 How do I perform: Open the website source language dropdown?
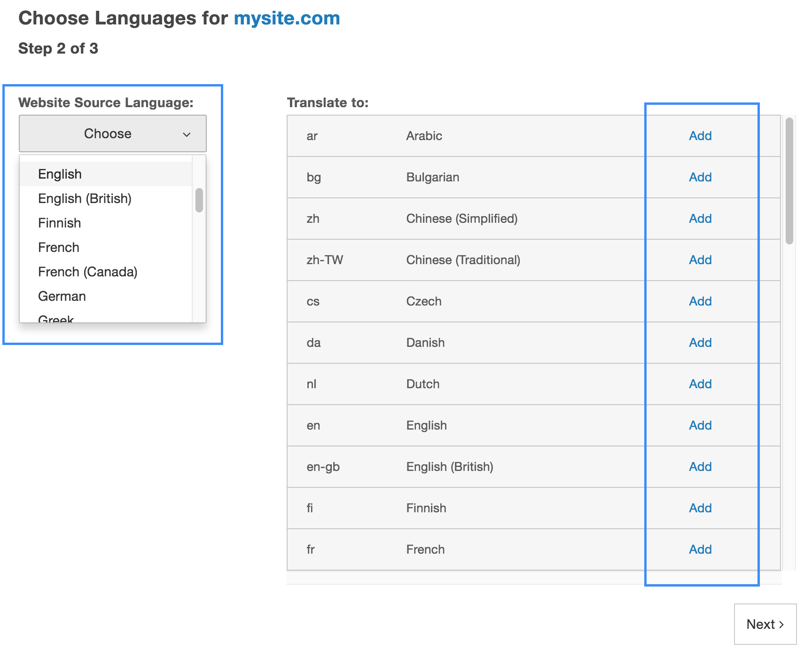112,133
